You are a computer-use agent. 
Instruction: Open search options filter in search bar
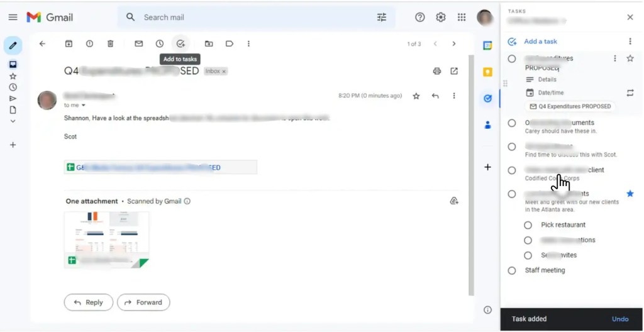382,17
